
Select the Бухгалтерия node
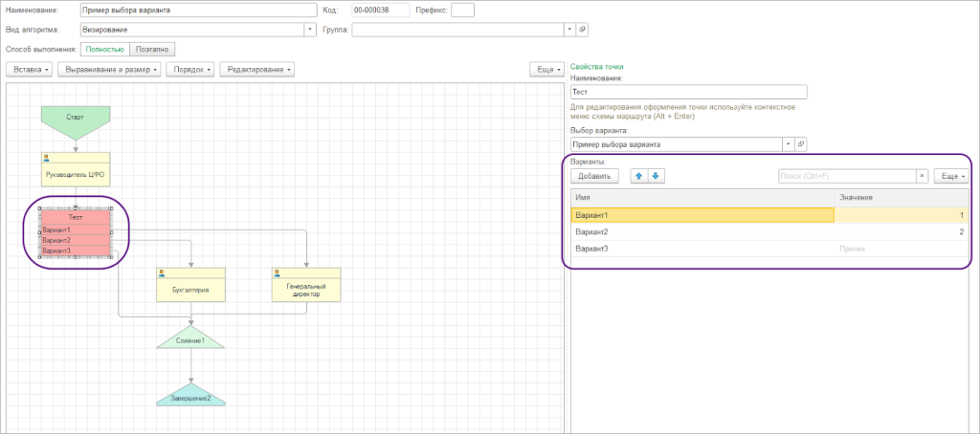click(190, 285)
